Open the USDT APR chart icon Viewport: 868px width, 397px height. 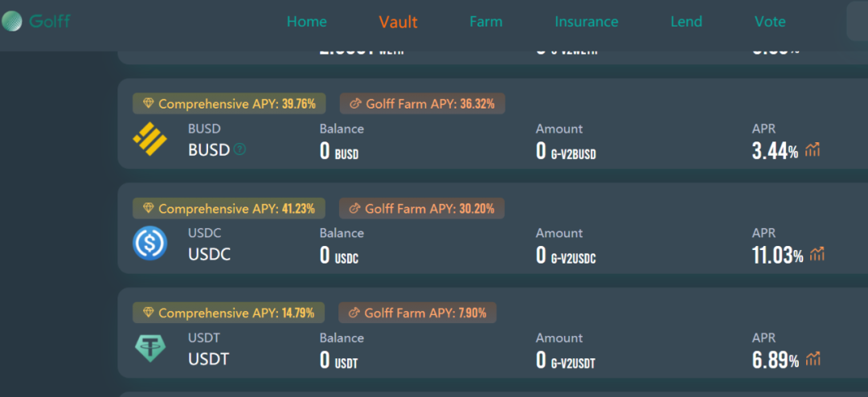point(813,358)
